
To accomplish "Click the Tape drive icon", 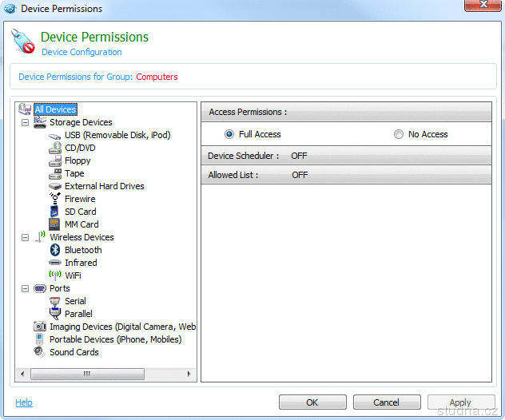I will pyautogui.click(x=55, y=173).
